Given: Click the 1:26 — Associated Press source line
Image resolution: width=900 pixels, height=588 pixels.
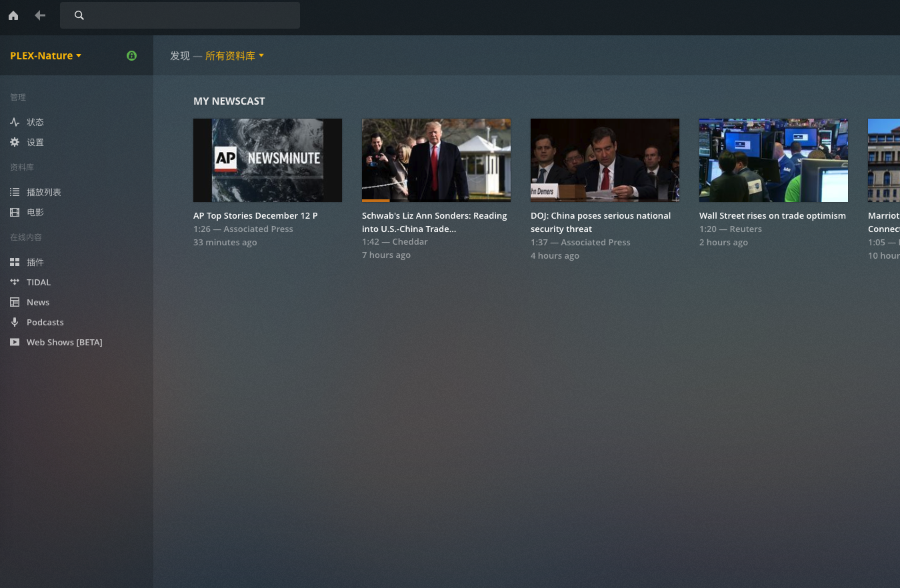Looking at the screenshot, I should pyautogui.click(x=243, y=229).
